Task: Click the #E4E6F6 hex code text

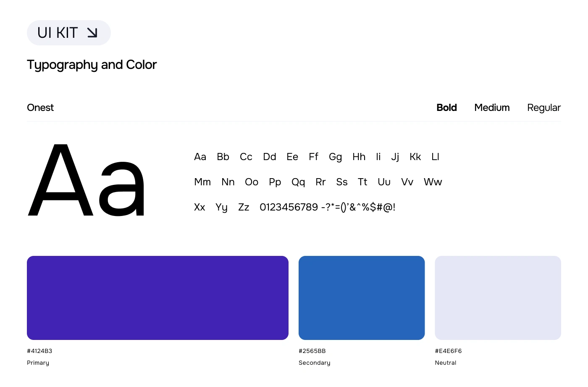Action: [x=448, y=351]
